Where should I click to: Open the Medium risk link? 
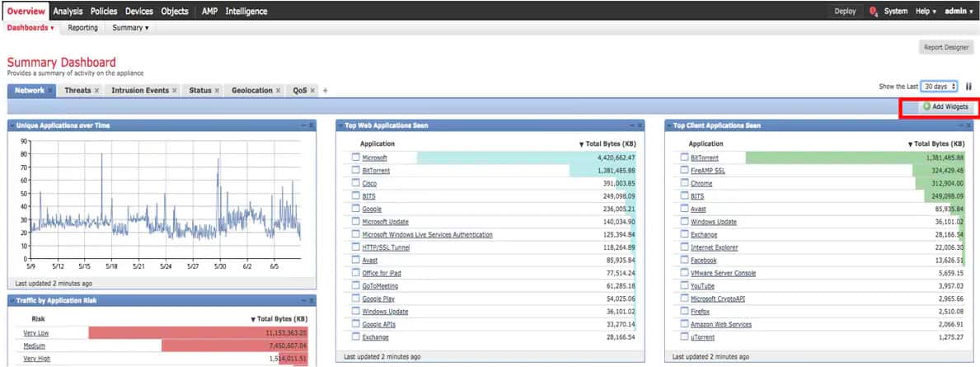[x=35, y=346]
